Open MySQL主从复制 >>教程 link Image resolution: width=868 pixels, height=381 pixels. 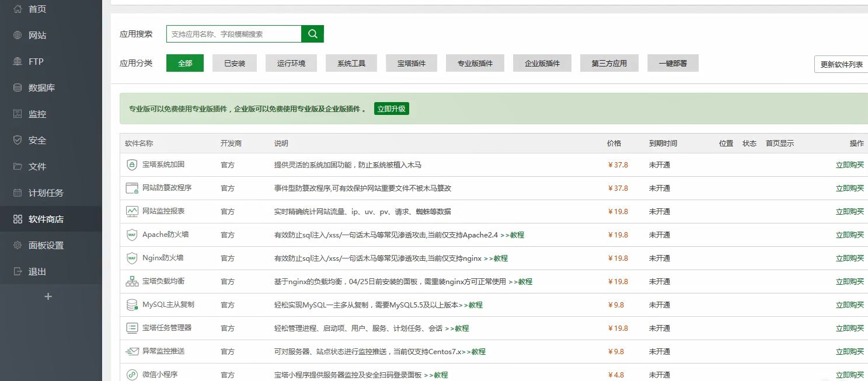coord(470,305)
